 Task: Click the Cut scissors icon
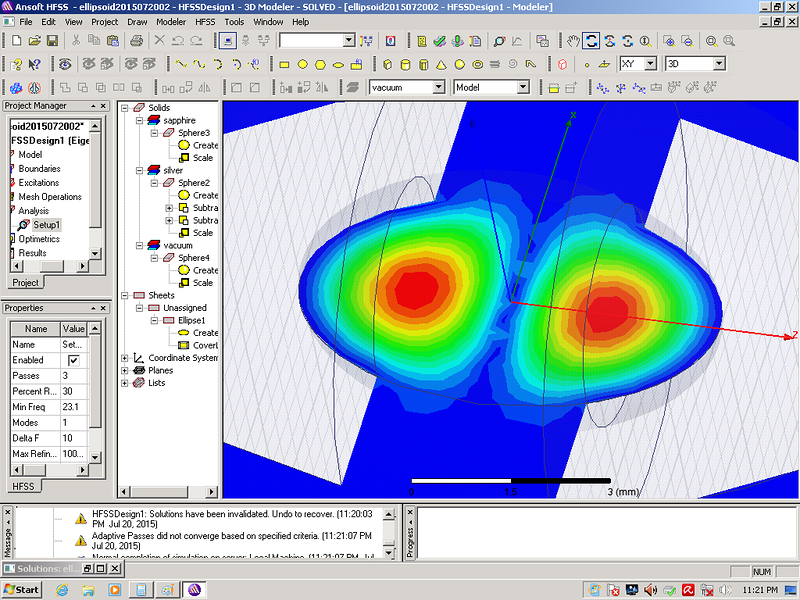coord(75,41)
